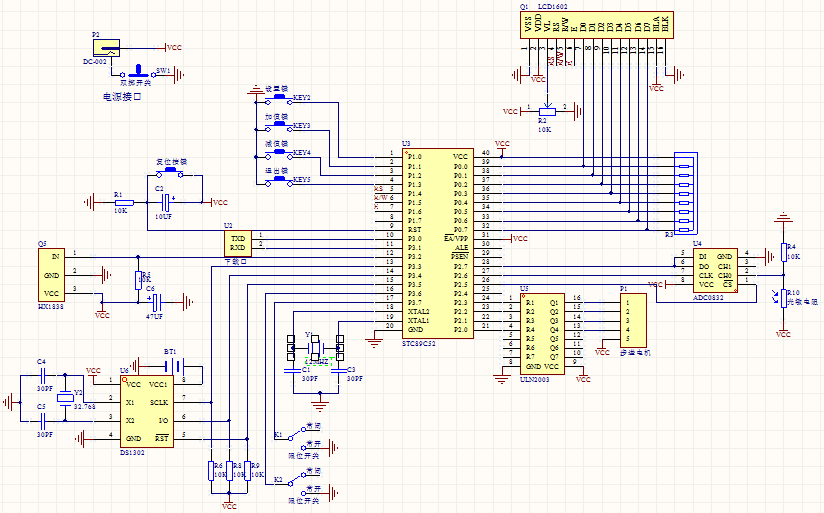
Task: Select the P1 stepper motor connector
Action: 633,320
